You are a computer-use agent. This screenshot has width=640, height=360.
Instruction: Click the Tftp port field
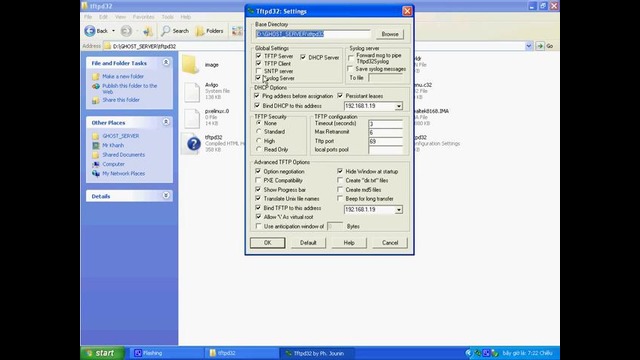[385, 141]
